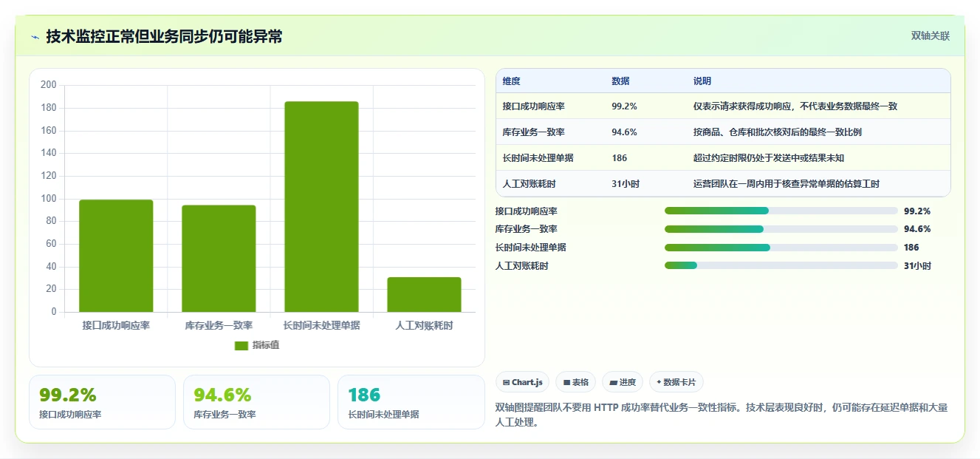Viewport: 980px width, 459px height.
Task: Click the 双轴关联 label in header
Action: point(930,35)
